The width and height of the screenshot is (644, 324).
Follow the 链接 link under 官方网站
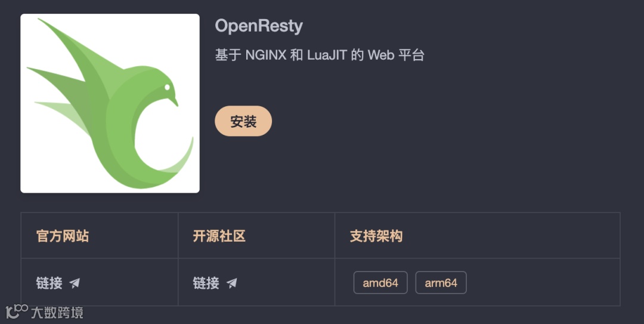49,283
